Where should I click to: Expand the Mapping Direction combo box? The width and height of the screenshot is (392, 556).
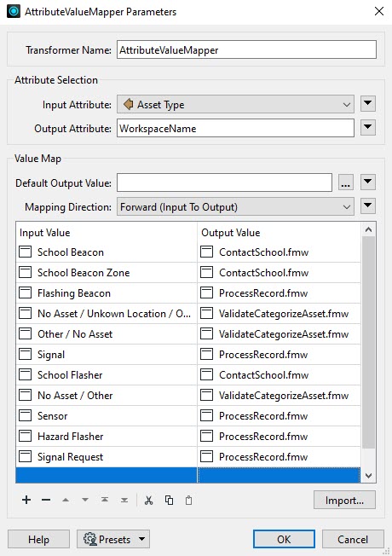pyautogui.click(x=235, y=206)
